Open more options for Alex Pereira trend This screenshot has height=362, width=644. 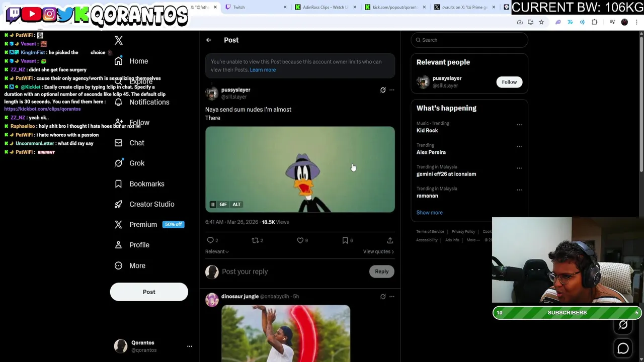click(x=519, y=146)
